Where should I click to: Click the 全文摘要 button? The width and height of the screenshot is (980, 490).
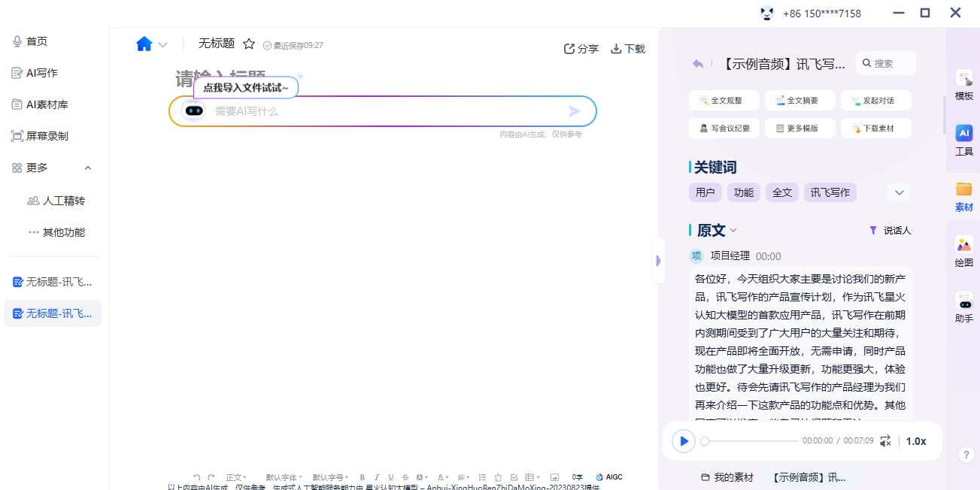798,100
